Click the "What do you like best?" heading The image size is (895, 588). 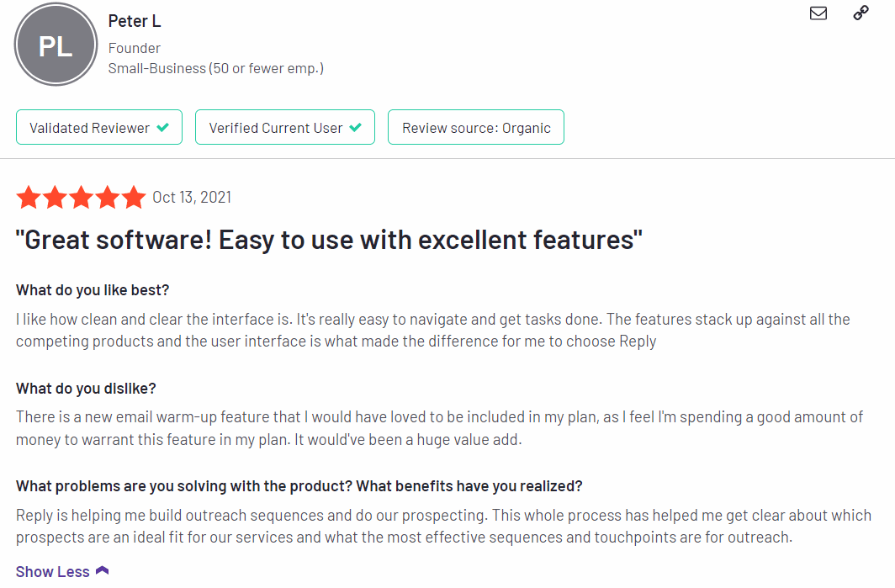point(93,290)
